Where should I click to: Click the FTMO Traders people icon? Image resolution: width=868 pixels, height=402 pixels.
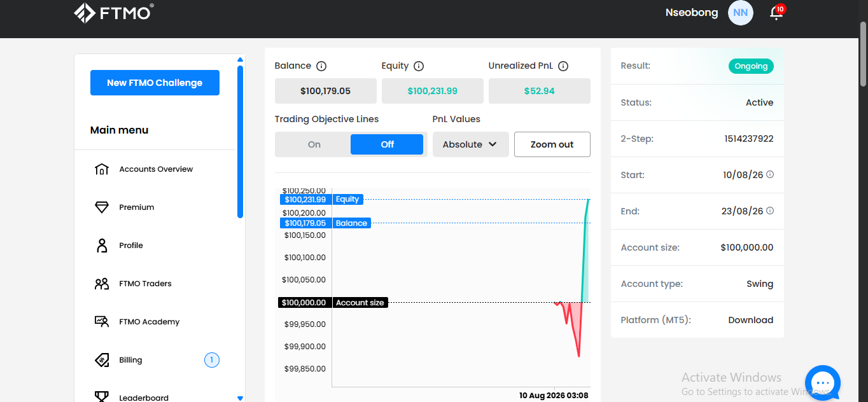[x=102, y=284]
